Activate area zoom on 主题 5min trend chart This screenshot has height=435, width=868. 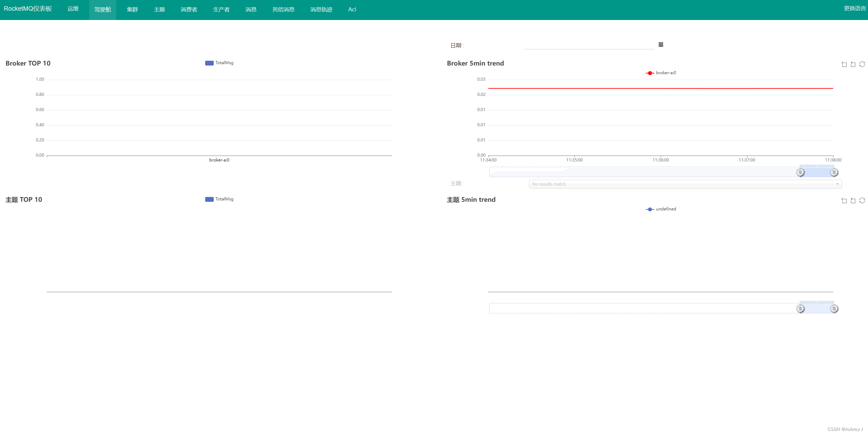844,200
